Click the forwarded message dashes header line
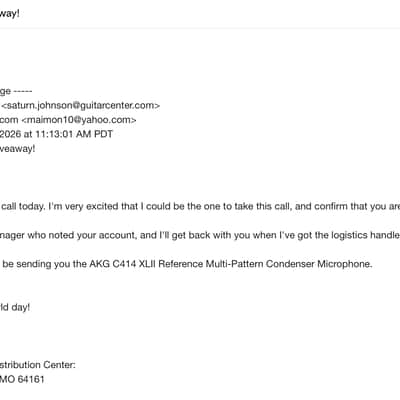This screenshot has height=400, width=400. [16, 91]
